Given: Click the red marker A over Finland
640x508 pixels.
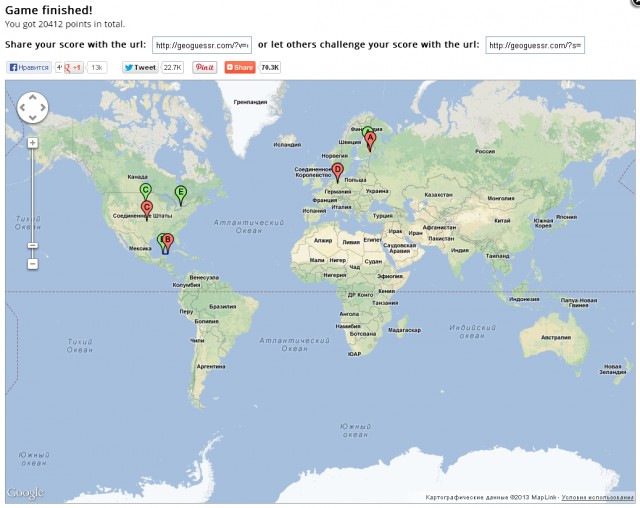Looking at the screenshot, I should (370, 141).
